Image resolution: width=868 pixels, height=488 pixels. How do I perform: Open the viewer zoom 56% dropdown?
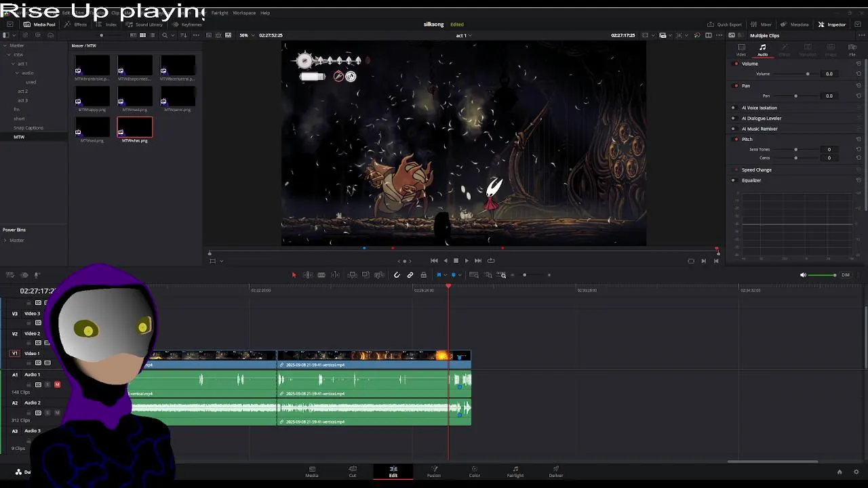[x=248, y=35]
